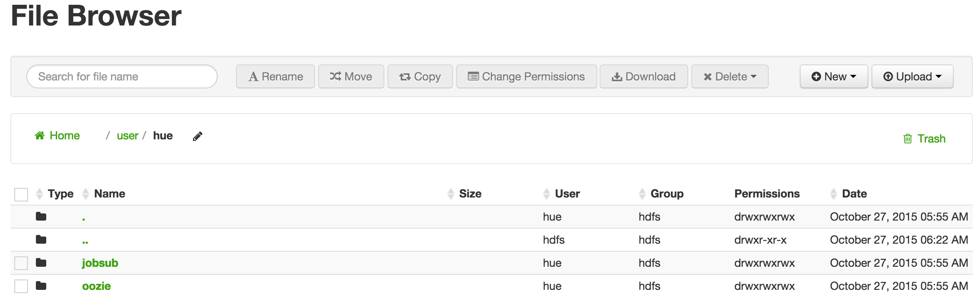Toggle the select-all checkbox in header
Screen dimensions: 980x305
(x=21, y=194)
